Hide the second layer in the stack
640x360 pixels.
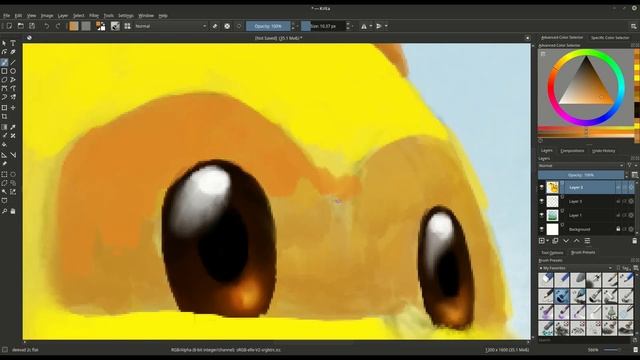(x=542, y=201)
